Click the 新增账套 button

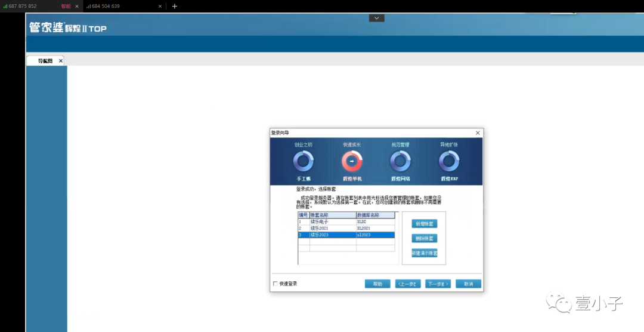[x=425, y=224]
